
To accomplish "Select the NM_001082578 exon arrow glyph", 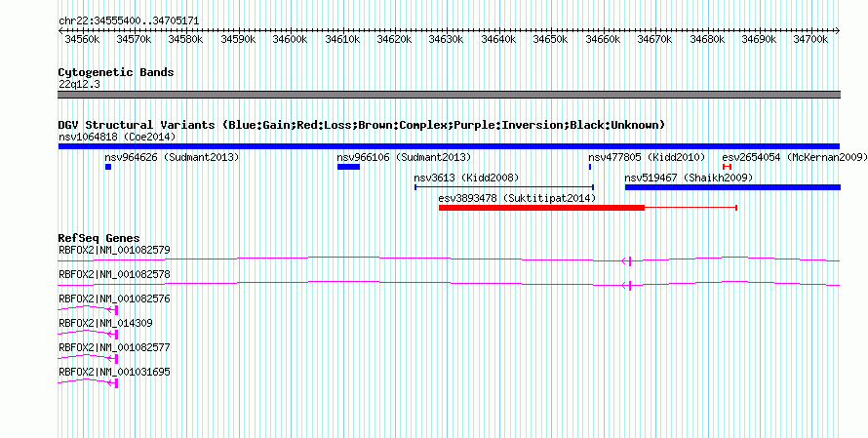I will pos(627,286).
